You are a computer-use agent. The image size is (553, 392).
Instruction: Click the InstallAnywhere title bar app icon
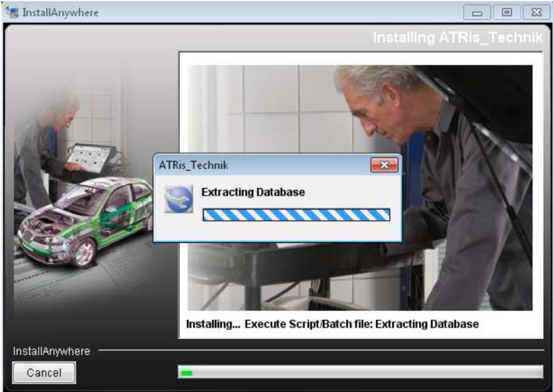click(x=12, y=12)
